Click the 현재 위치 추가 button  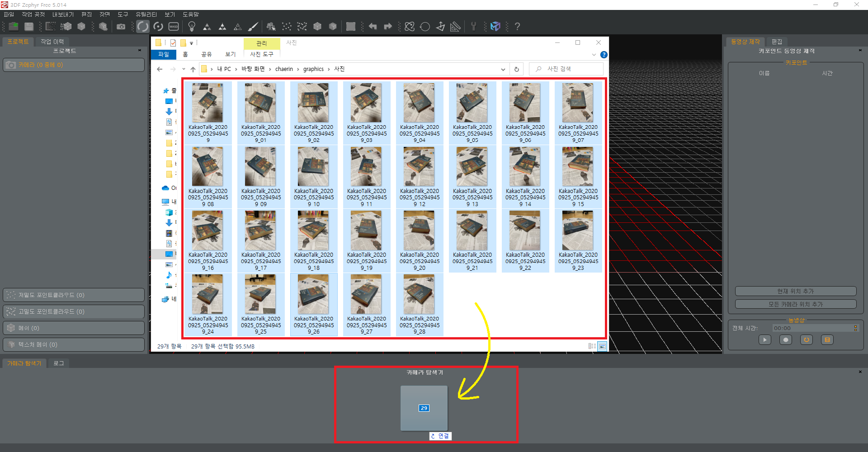point(796,291)
